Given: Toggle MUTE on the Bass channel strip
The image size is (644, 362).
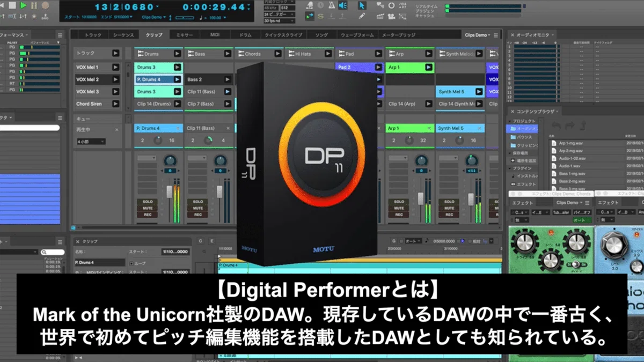Looking at the screenshot, I should pos(198,208).
